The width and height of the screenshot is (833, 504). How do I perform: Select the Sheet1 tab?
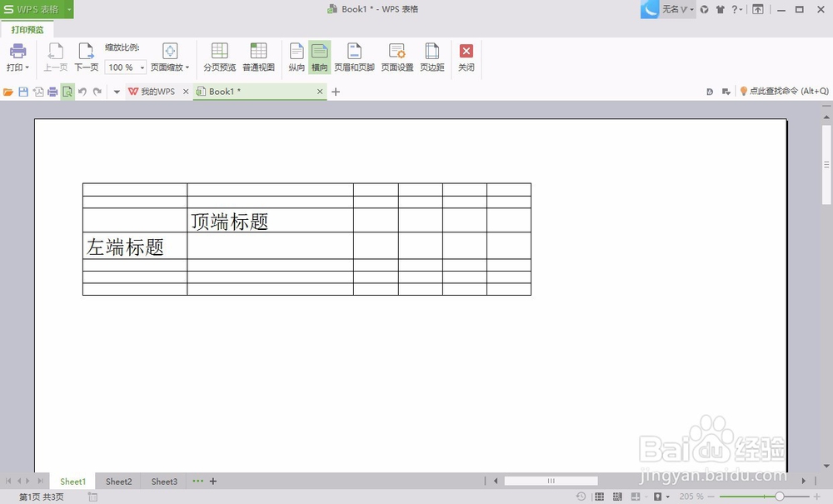(72, 482)
